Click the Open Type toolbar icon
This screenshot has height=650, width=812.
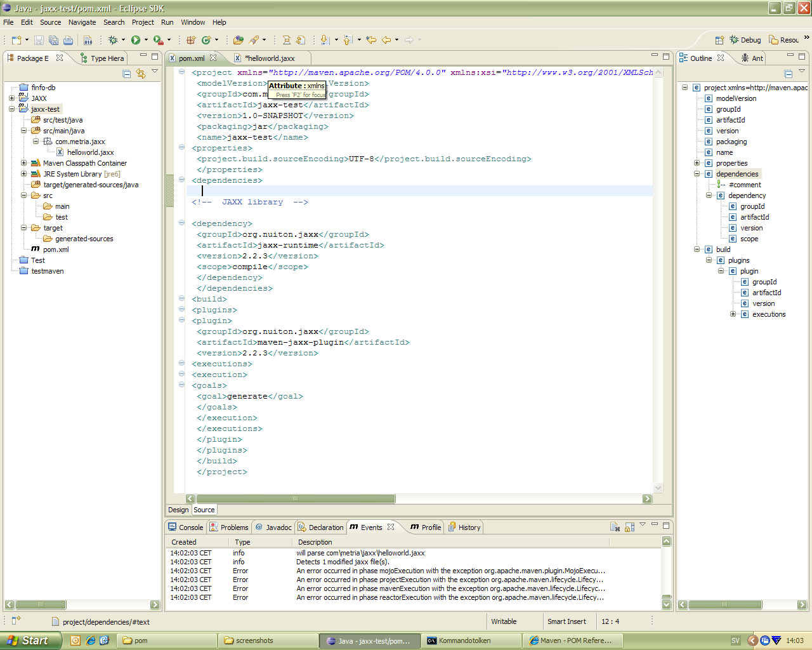(239, 40)
